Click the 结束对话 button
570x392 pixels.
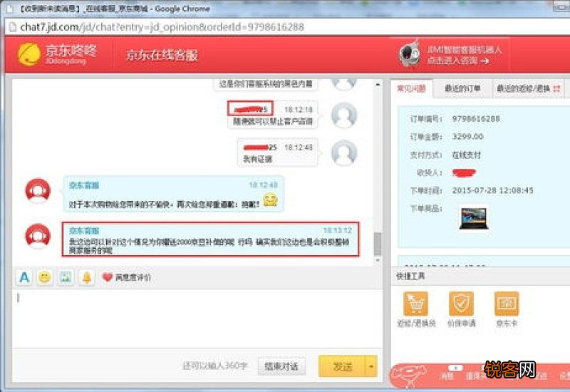[x=281, y=366]
